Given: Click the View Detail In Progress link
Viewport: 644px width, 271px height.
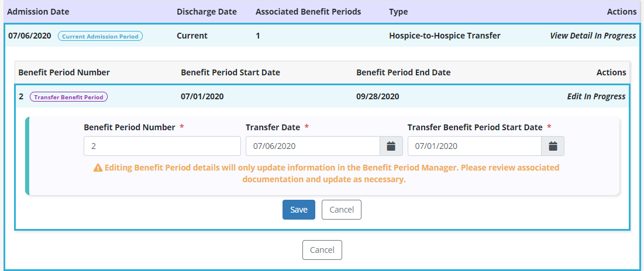Looking at the screenshot, I should tap(593, 36).
